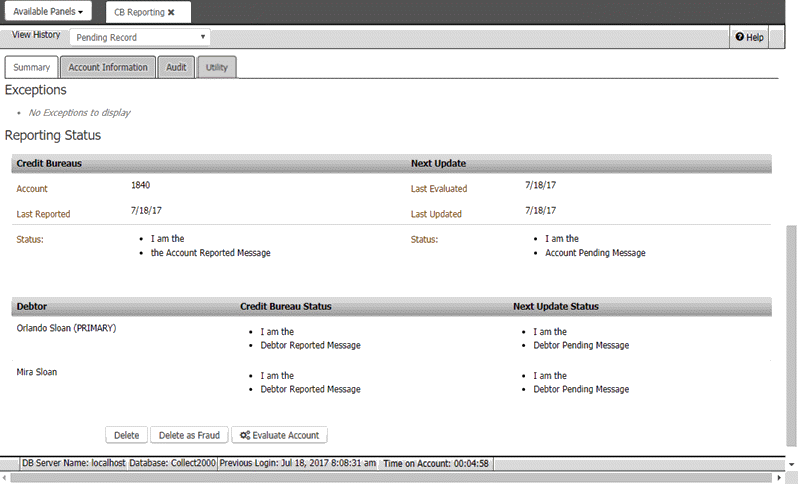The image size is (799, 484).
Task: Select the Orlando Sloan (PRIMARY) debtor row
Action: coord(67,328)
